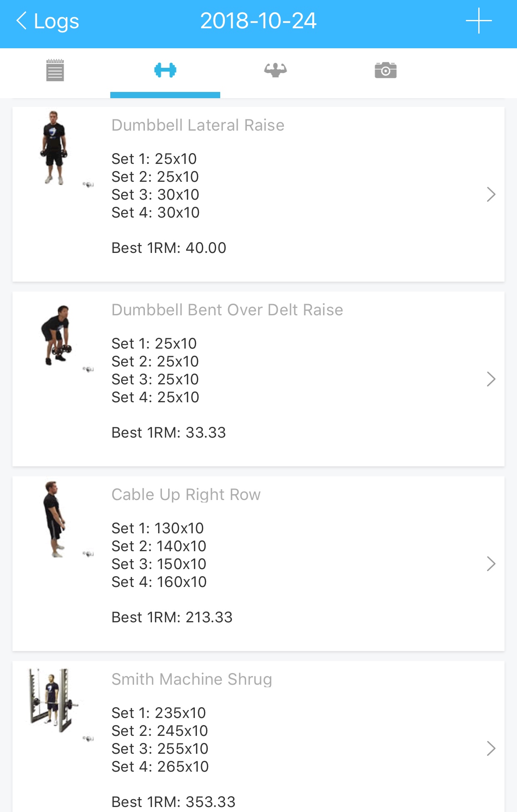The image size is (517, 812).
Task: Tap the Cable Up Right Row thumbnail
Action: point(54,519)
